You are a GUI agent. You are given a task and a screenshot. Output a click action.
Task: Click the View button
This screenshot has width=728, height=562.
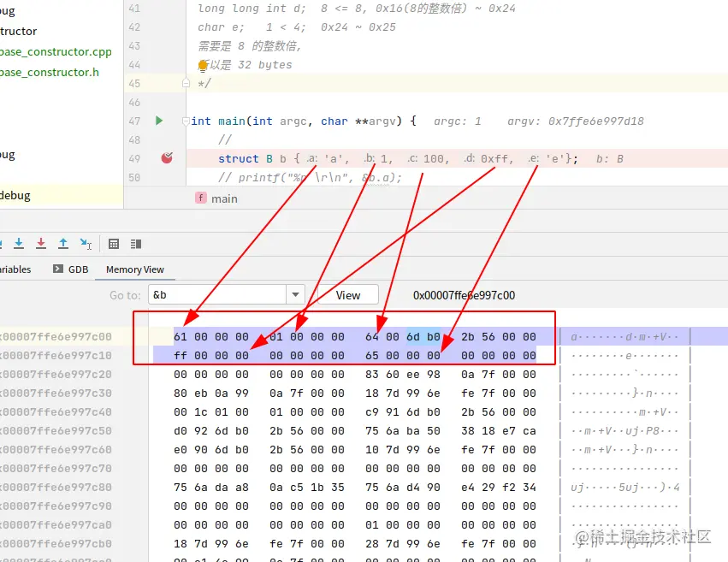[348, 295]
